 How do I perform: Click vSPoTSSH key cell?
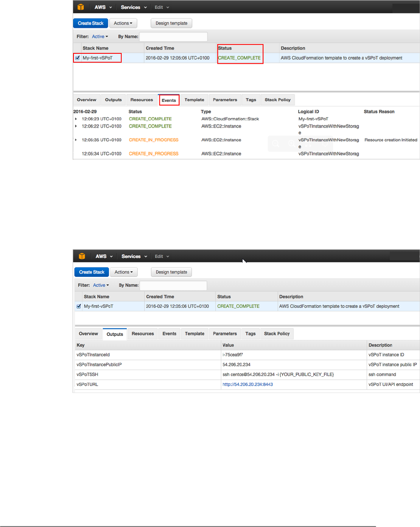pyautogui.click(x=87, y=374)
